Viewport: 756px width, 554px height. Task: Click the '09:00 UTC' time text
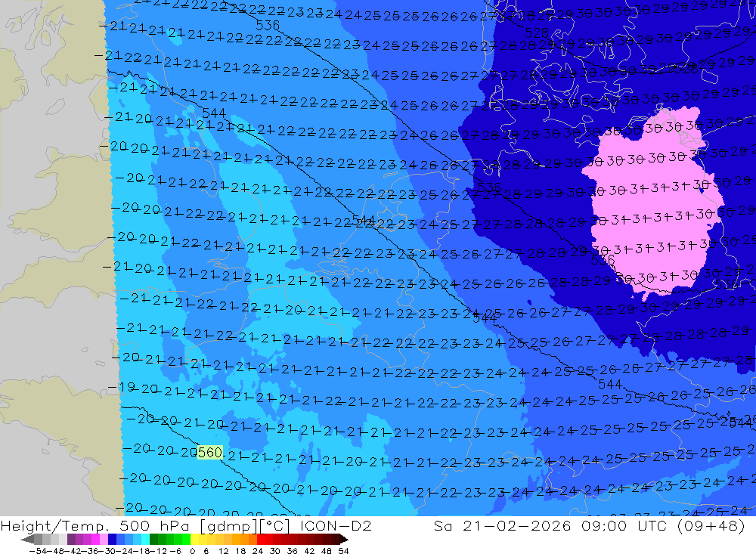point(626,525)
